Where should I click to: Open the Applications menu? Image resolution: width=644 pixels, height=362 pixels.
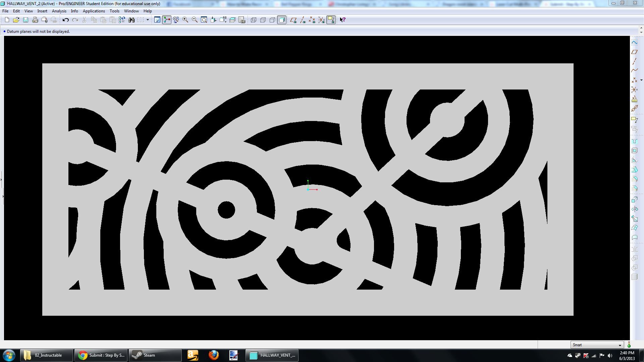click(94, 11)
